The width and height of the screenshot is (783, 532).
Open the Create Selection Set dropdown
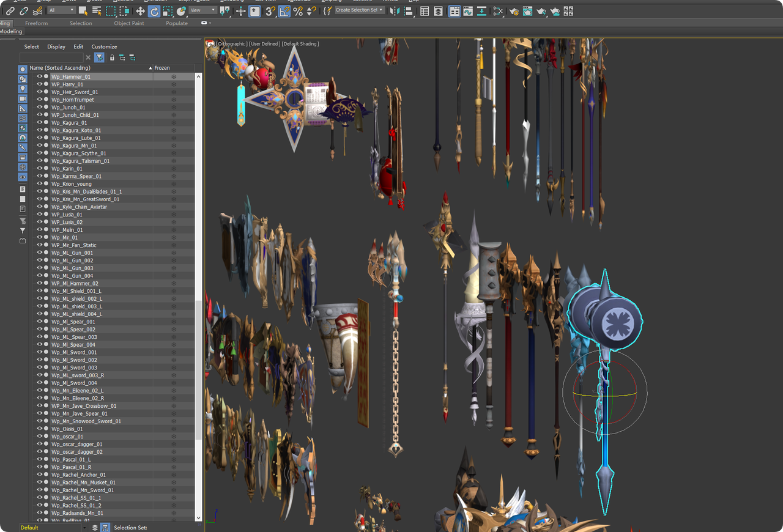(x=360, y=10)
